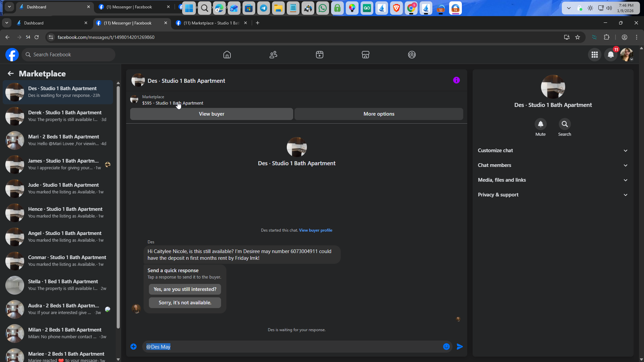
Task: Open the Facebook menu grid icon
Action: pyautogui.click(x=595, y=55)
